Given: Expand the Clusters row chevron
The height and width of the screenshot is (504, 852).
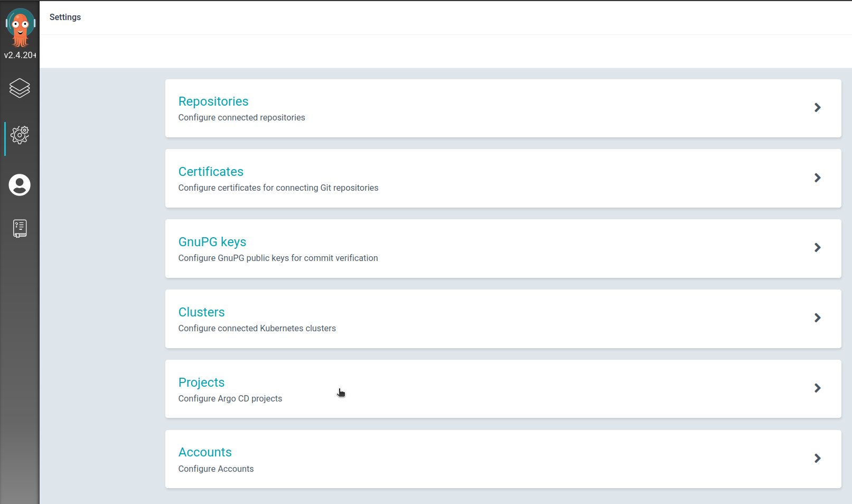Looking at the screenshot, I should pyautogui.click(x=817, y=318).
